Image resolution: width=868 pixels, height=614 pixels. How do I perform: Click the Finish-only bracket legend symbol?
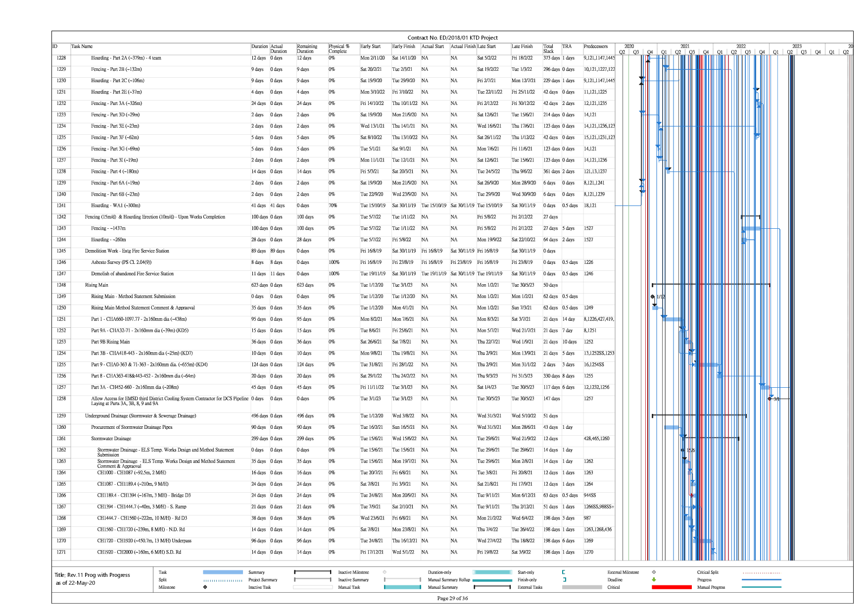(x=564, y=580)
